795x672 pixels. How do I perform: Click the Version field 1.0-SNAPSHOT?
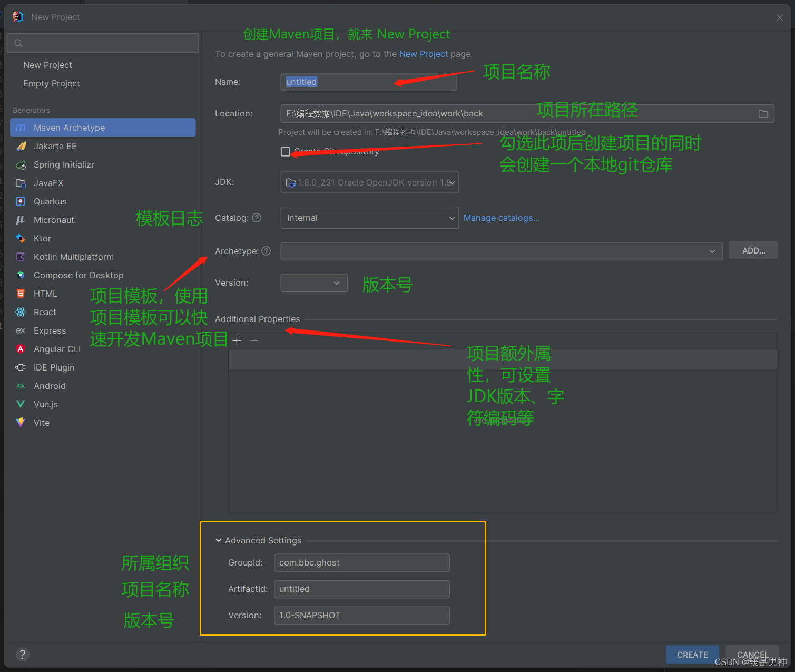(362, 616)
